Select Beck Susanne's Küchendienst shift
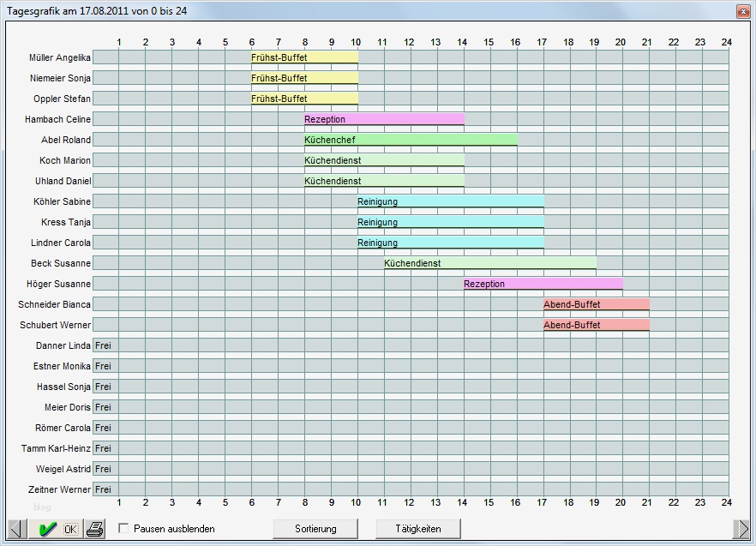 489,263
